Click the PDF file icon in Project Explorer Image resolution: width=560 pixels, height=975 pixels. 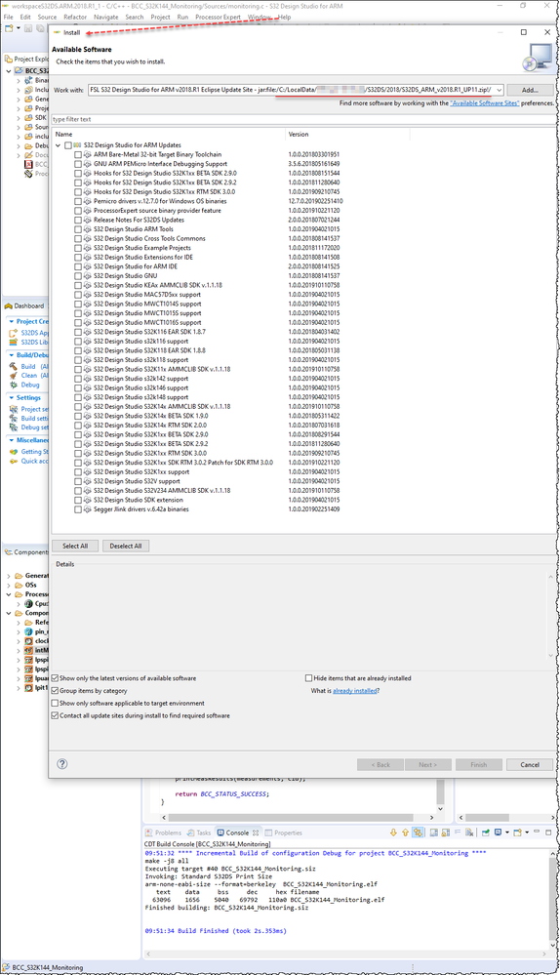[28, 164]
